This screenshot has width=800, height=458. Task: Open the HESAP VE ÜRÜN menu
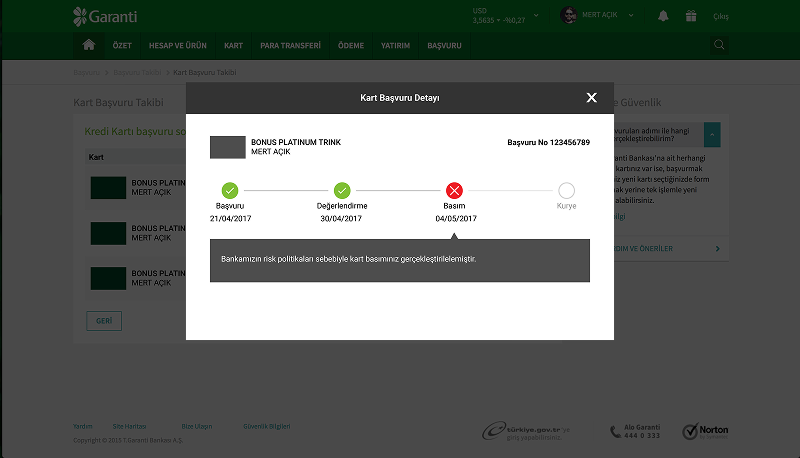click(x=178, y=45)
